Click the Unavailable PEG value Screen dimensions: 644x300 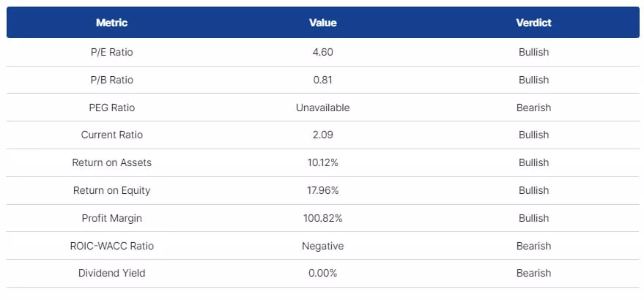tap(322, 108)
